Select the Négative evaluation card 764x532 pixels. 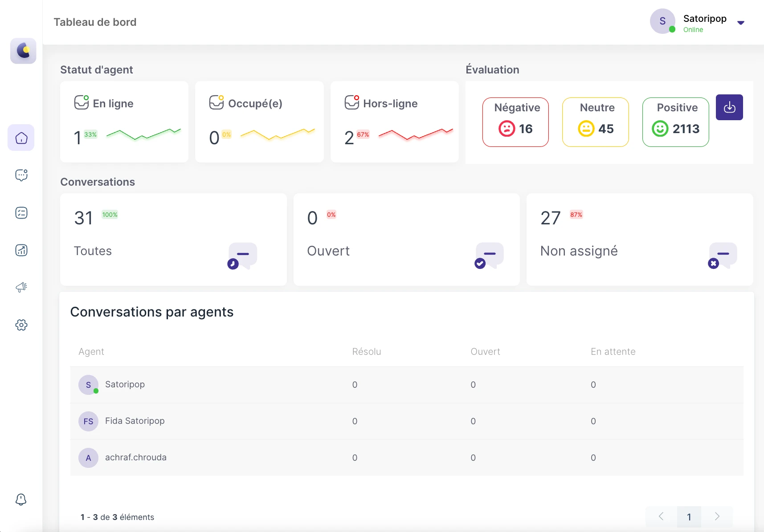[x=515, y=122]
